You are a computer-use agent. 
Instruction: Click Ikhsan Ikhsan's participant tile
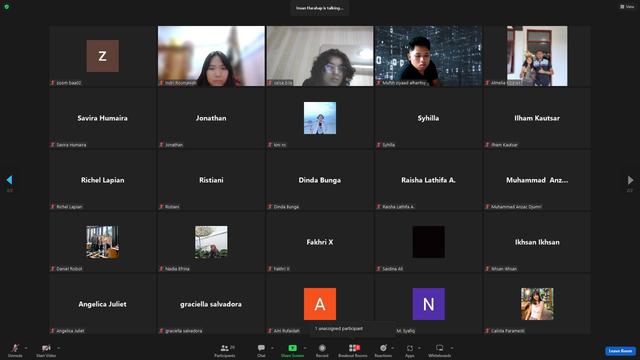click(537, 242)
